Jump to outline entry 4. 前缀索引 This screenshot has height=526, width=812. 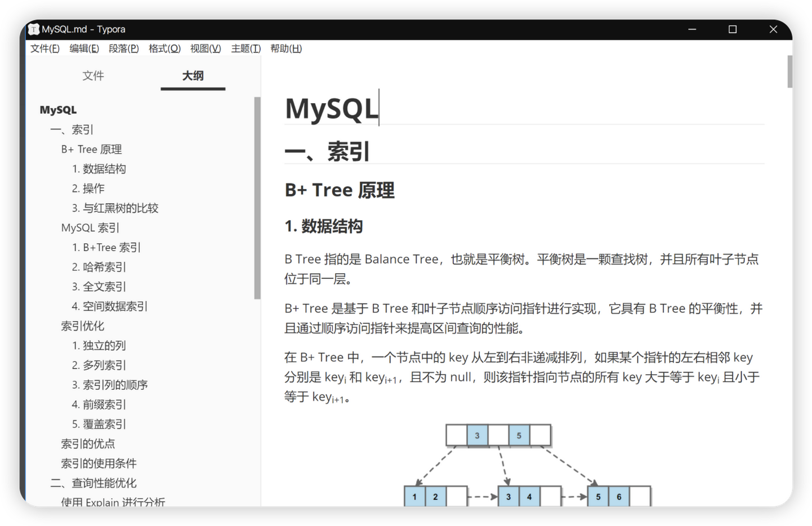point(99,405)
